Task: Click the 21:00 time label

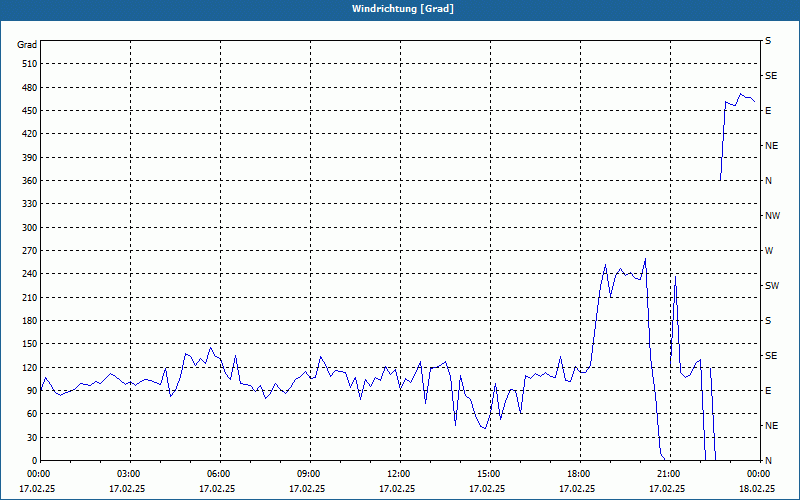Action: tap(670, 474)
